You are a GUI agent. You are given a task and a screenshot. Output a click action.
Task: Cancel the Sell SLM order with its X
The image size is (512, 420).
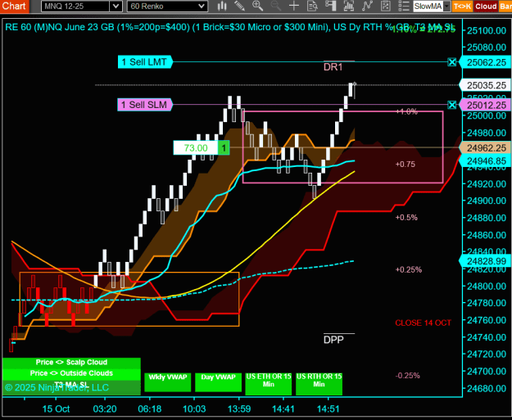[451, 105]
